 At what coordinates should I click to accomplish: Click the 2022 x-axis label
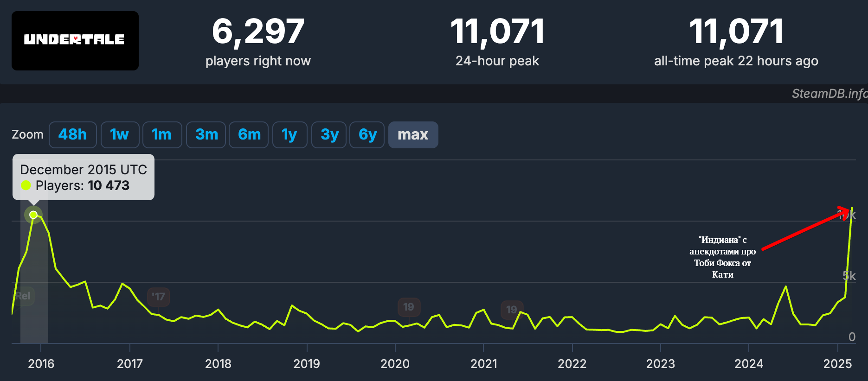[x=572, y=364]
